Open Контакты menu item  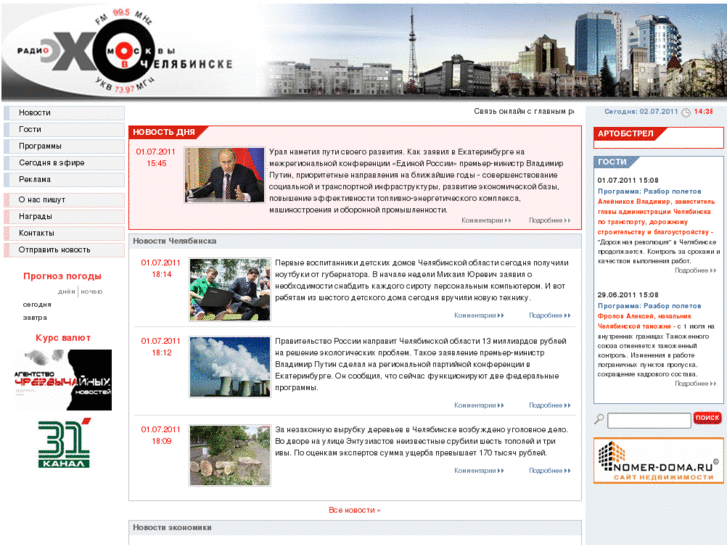pyautogui.click(x=64, y=233)
